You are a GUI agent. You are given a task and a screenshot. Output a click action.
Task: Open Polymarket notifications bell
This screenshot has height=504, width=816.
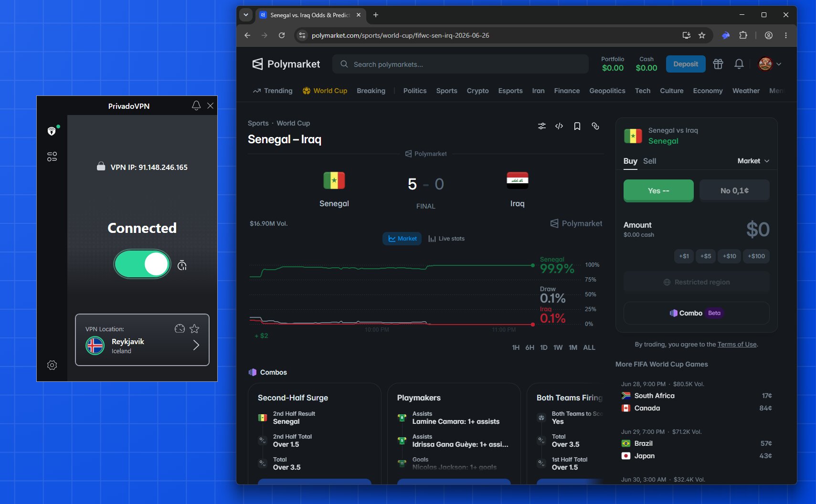(739, 64)
